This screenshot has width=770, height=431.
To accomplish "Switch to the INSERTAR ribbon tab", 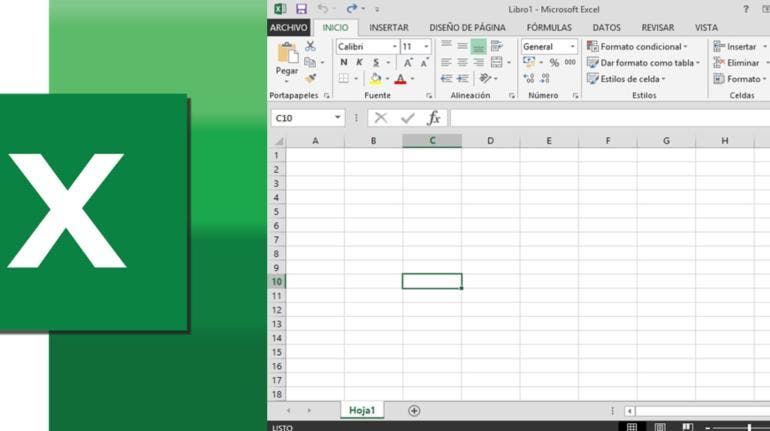I will tap(389, 28).
